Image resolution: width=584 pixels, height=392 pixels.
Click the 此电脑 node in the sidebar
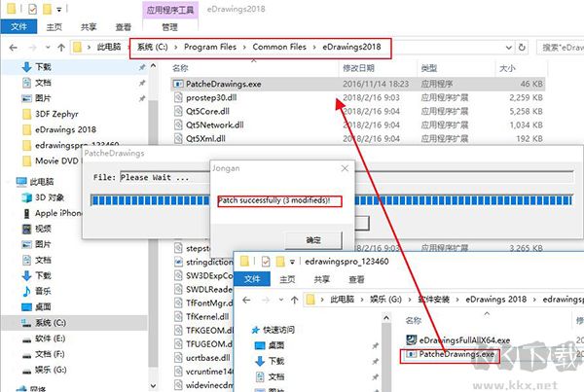(x=42, y=182)
